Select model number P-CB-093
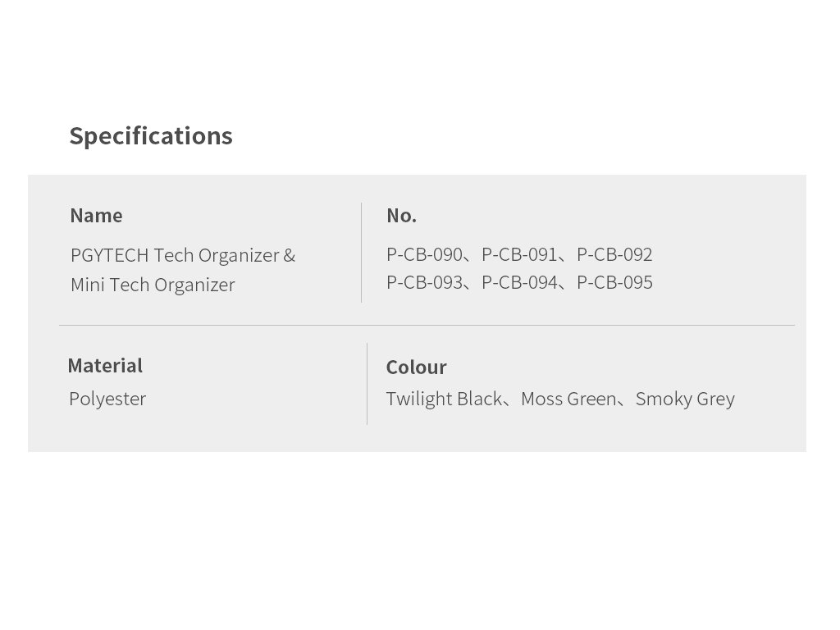This screenshot has width=840, height=630. [424, 282]
